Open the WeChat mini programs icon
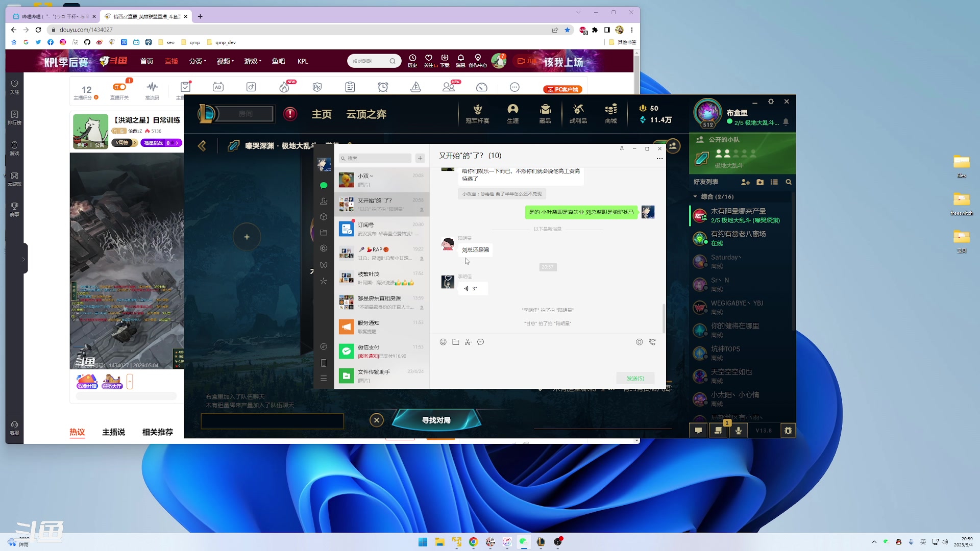Image resolution: width=980 pixels, height=551 pixels. pyautogui.click(x=323, y=346)
